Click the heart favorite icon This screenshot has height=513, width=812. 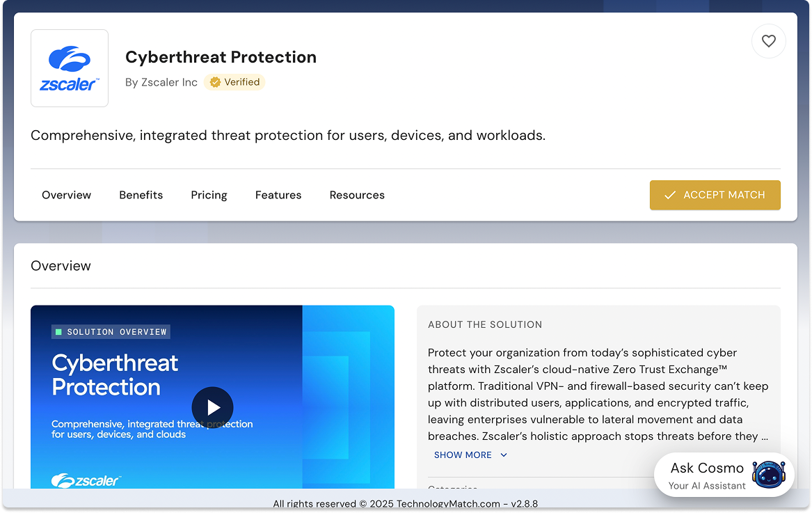tap(768, 41)
